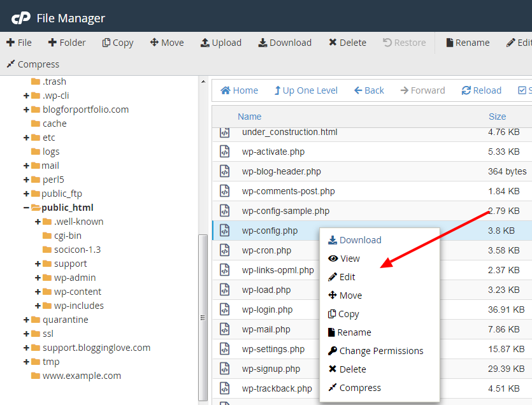
Task: Expand the wp-content folder
Action: (x=38, y=292)
